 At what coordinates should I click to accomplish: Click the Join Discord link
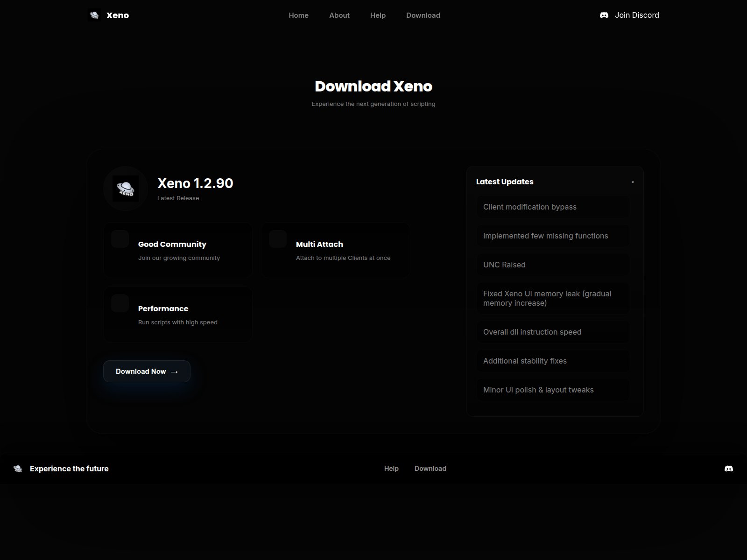629,15
